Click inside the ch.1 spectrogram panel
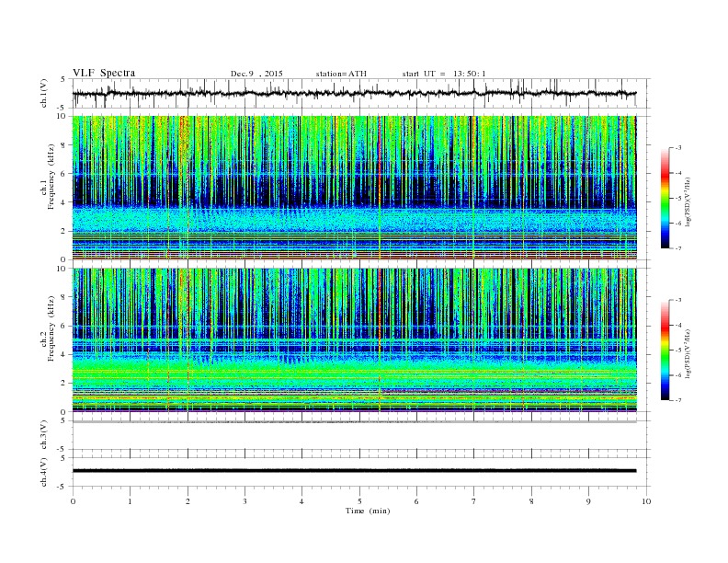The width and height of the screenshot is (728, 563). [354, 188]
